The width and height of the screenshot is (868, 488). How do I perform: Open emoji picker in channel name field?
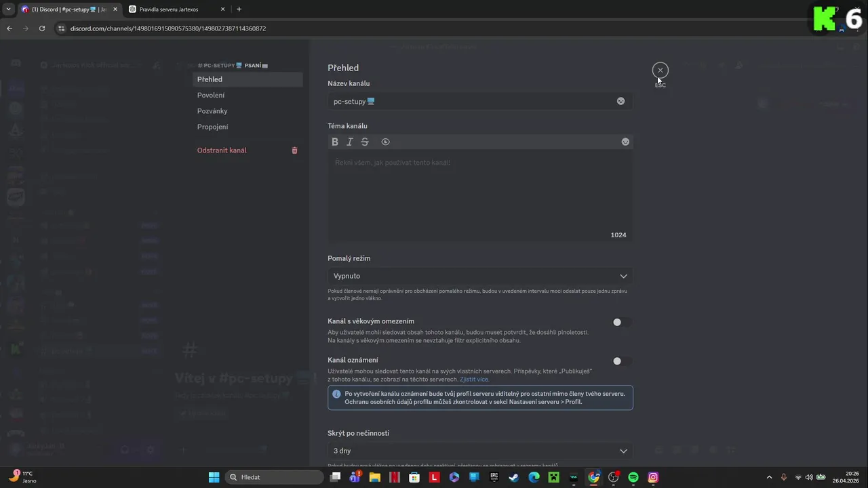[620, 101]
